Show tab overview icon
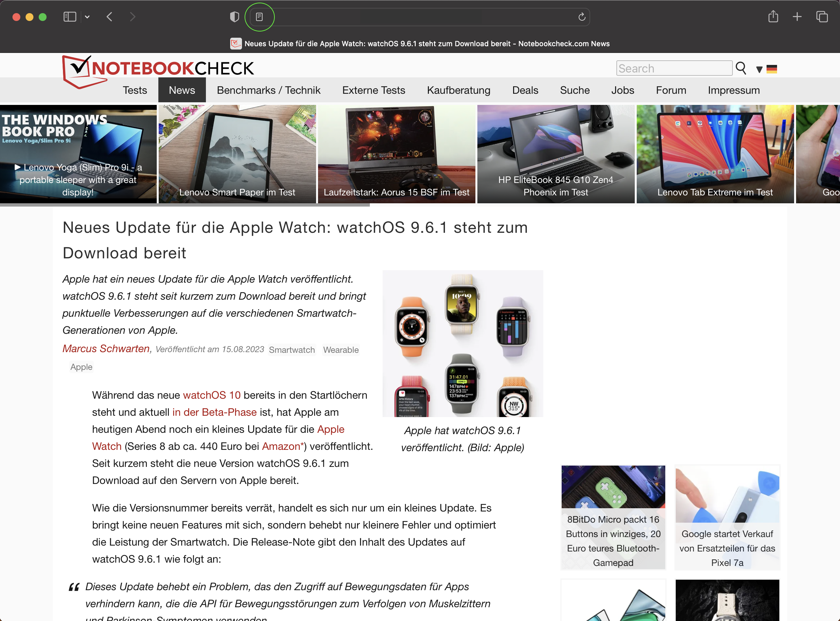 click(x=822, y=17)
